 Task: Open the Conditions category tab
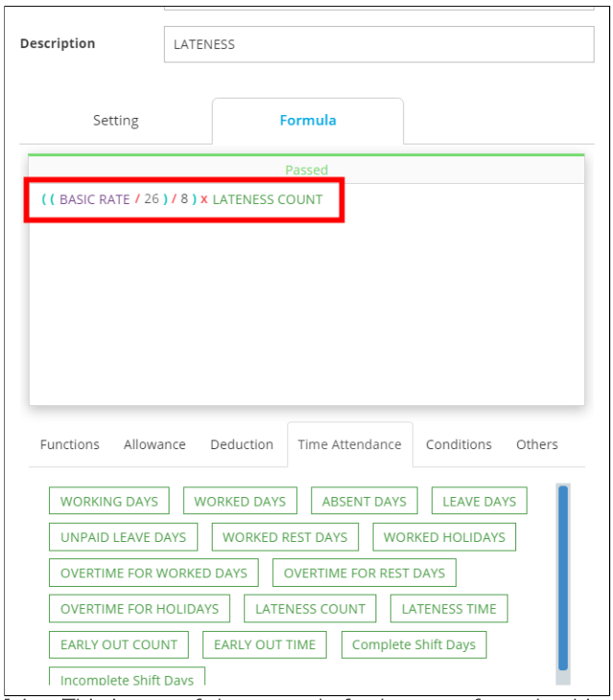[459, 444]
